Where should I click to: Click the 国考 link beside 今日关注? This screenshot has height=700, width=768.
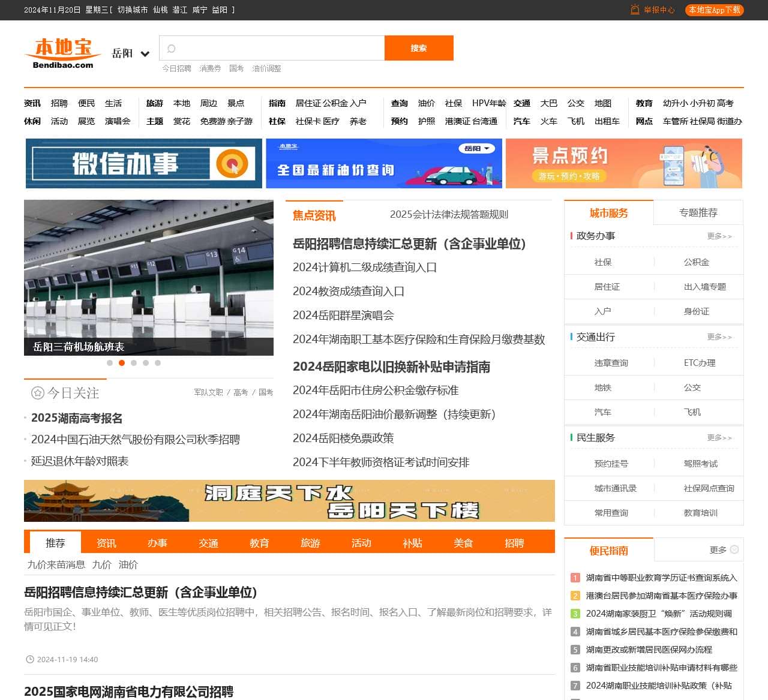(266, 392)
